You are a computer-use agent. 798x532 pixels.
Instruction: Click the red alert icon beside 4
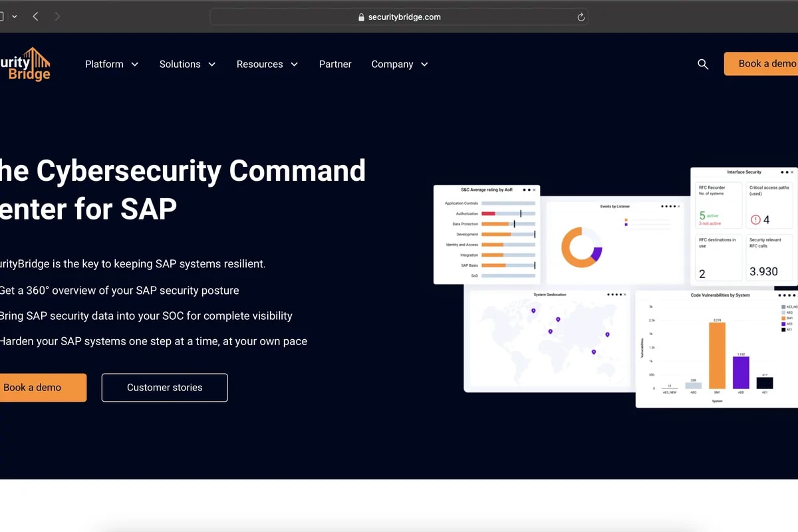click(x=755, y=219)
